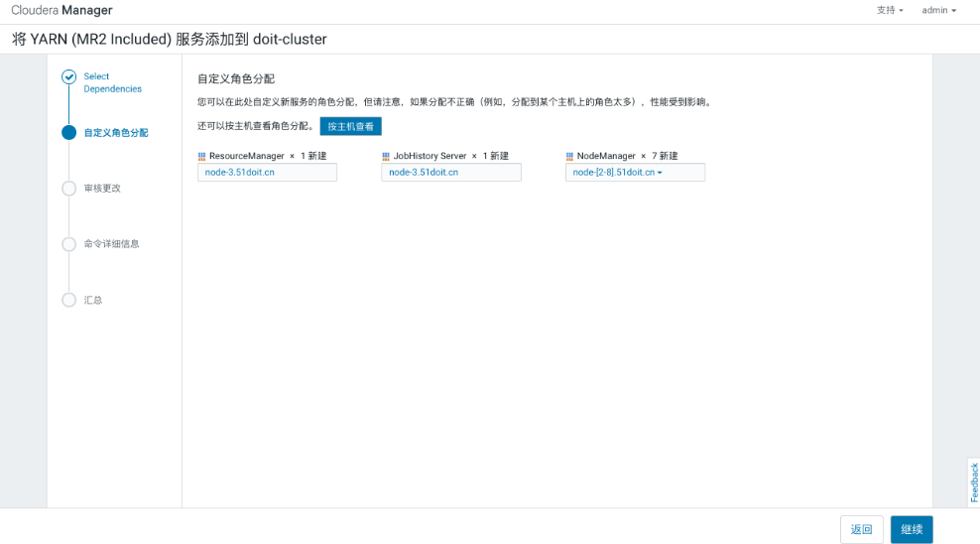Click the page title about YARN service
The width and height of the screenshot is (980, 544).
pyautogui.click(x=170, y=40)
